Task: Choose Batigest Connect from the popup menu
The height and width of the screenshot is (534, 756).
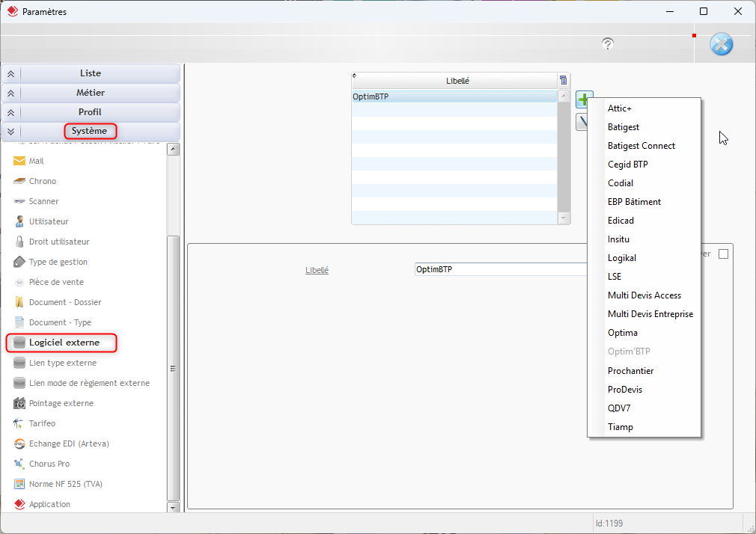Action: (641, 146)
